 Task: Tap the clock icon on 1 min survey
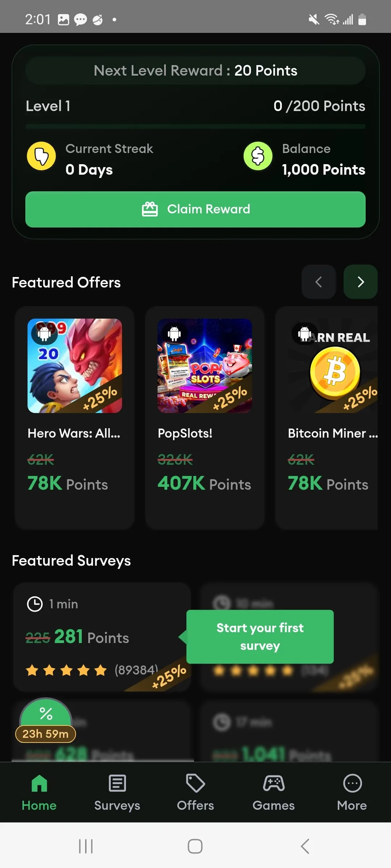coord(35,604)
